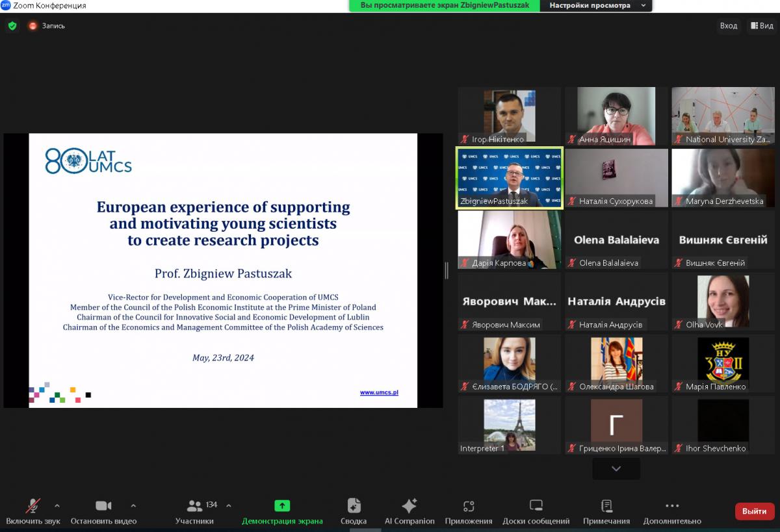Click muted mic icon on Maryna Derzhevetska tile
This screenshot has width=780, height=532.
pos(679,201)
